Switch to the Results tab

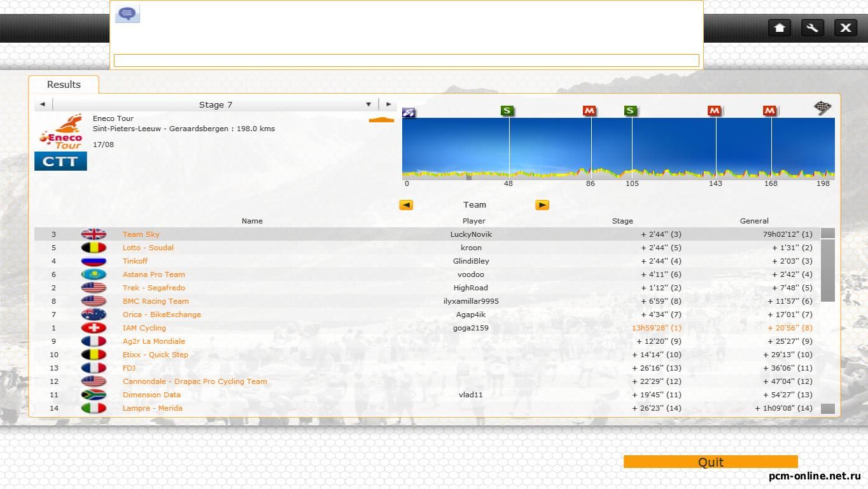coord(64,84)
